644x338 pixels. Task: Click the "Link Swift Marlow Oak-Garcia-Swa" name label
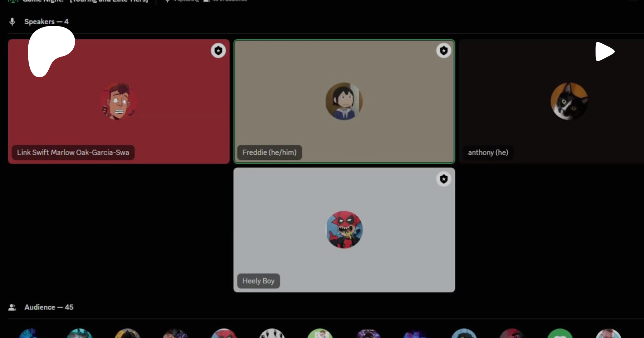(73, 152)
